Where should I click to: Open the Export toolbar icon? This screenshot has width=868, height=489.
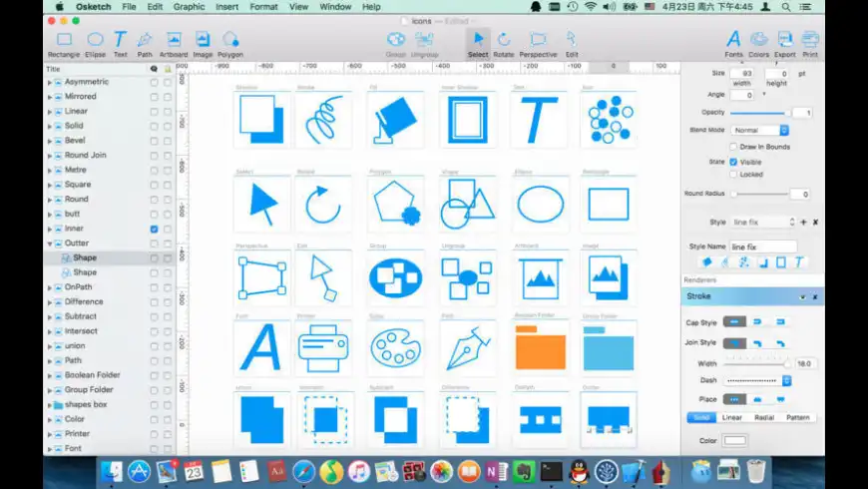[785, 41]
